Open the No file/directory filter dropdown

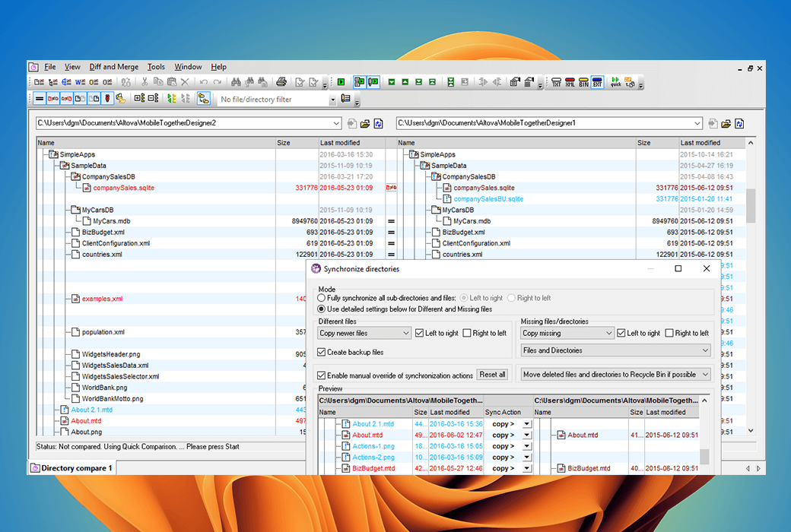[332, 100]
